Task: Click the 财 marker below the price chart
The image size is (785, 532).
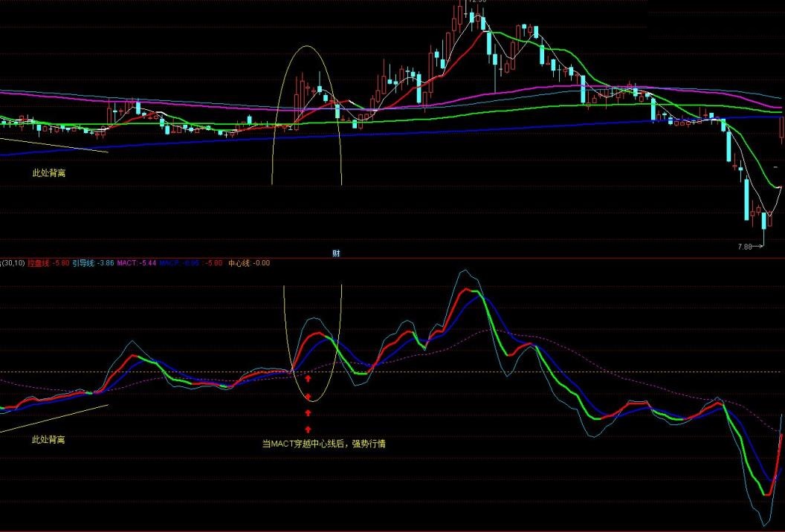Action: [336, 253]
